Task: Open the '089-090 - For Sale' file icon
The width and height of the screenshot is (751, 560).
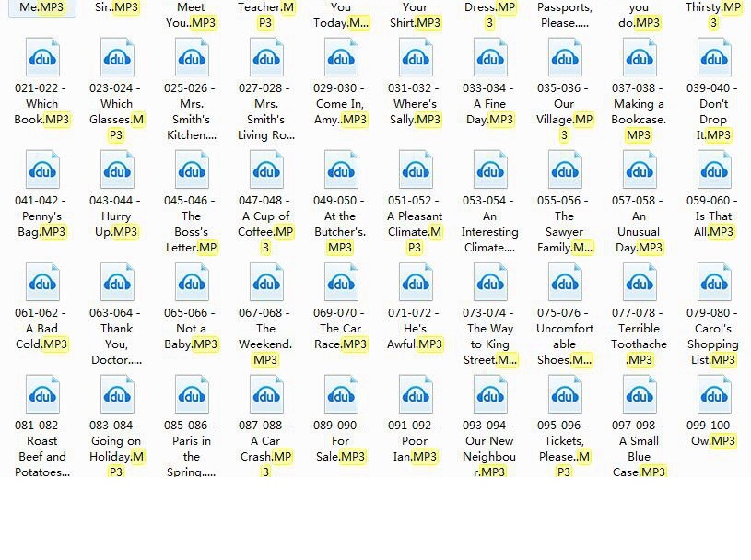Action: point(341,395)
